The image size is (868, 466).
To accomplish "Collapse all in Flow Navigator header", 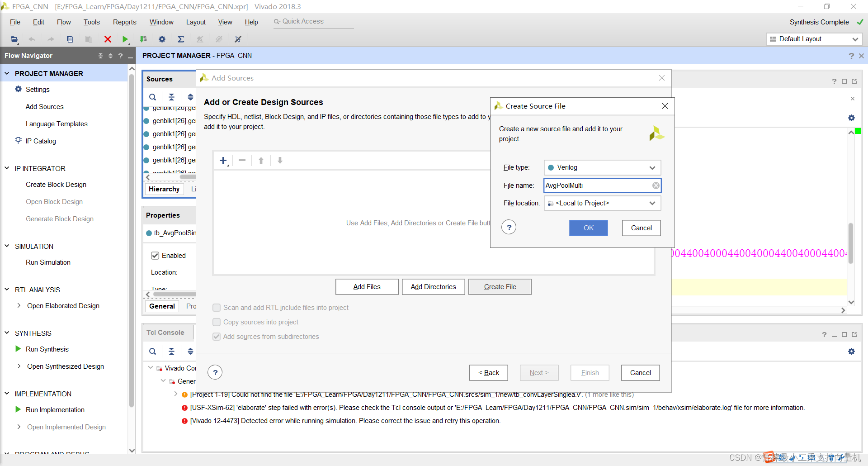I will click(x=100, y=56).
